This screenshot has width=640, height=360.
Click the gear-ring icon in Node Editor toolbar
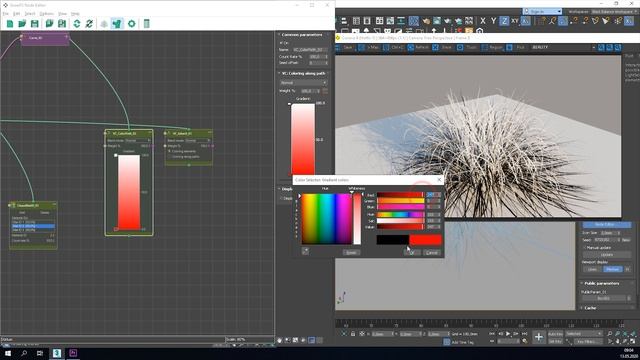click(131, 24)
